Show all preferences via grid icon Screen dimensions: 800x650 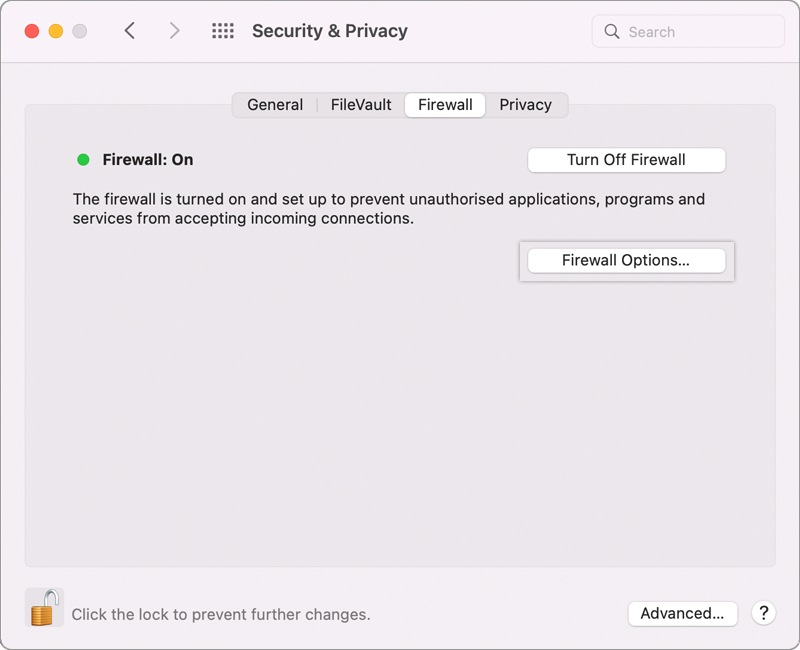(222, 31)
